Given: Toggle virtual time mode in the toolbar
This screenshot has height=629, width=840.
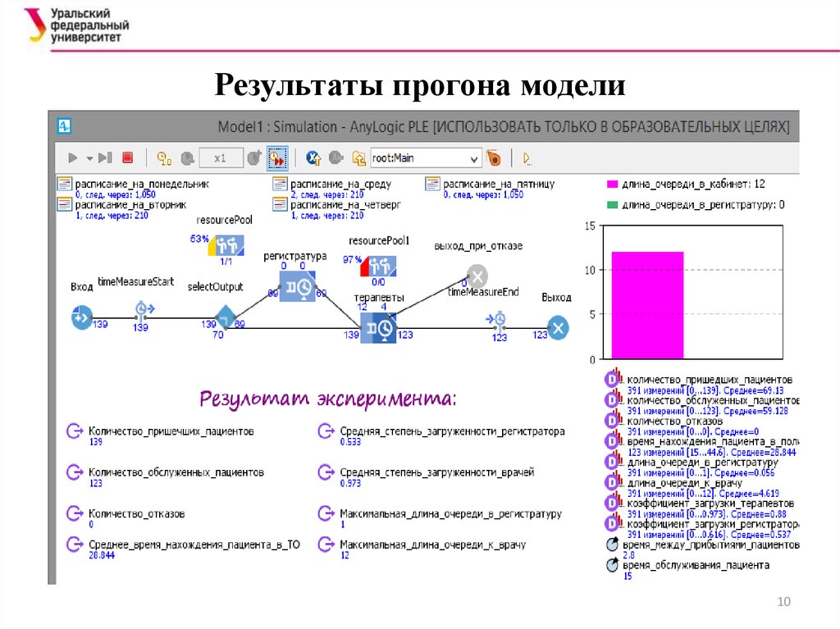Looking at the screenshot, I should 277,157.
